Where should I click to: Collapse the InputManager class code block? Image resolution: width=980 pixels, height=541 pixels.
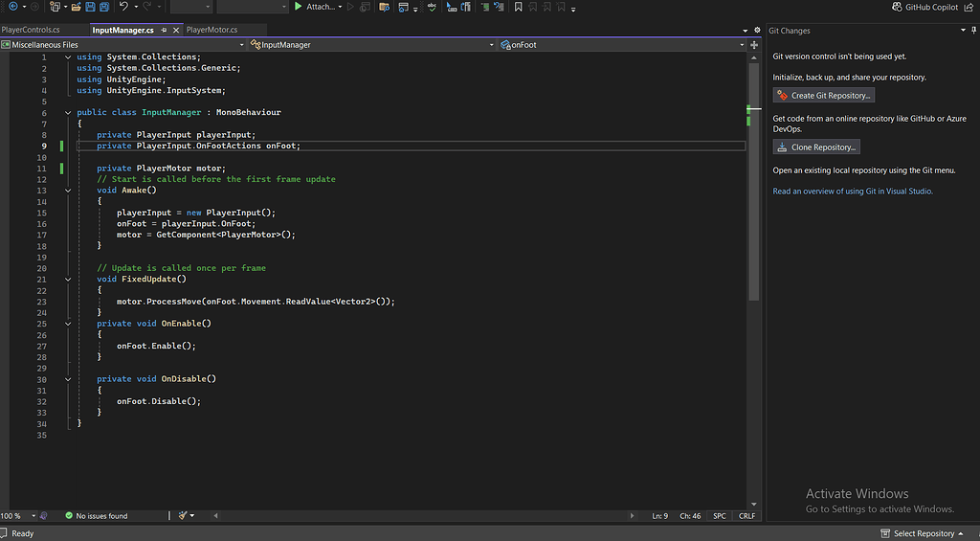(68, 112)
